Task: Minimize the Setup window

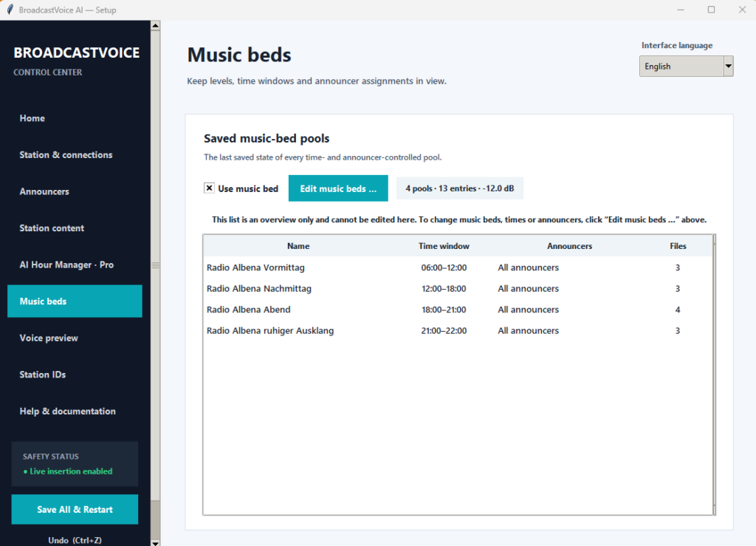Action: 680,10
